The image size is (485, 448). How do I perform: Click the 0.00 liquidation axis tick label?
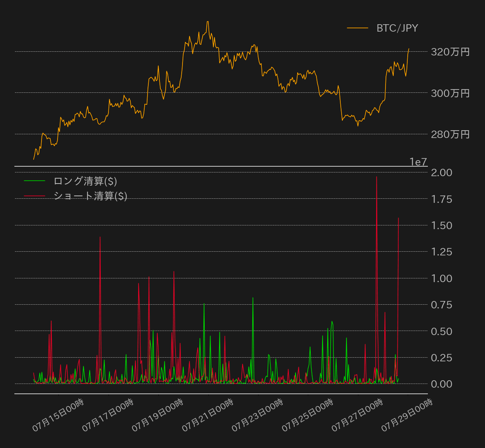[441, 384]
